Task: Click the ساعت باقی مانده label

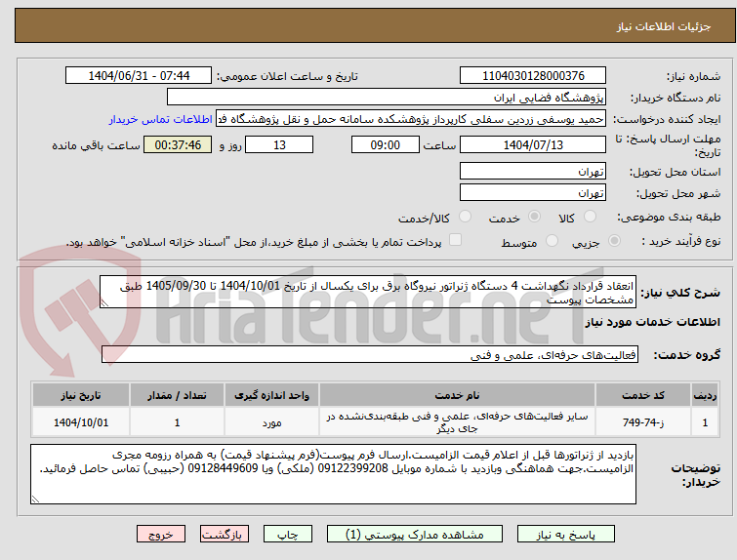Action: pos(96,145)
